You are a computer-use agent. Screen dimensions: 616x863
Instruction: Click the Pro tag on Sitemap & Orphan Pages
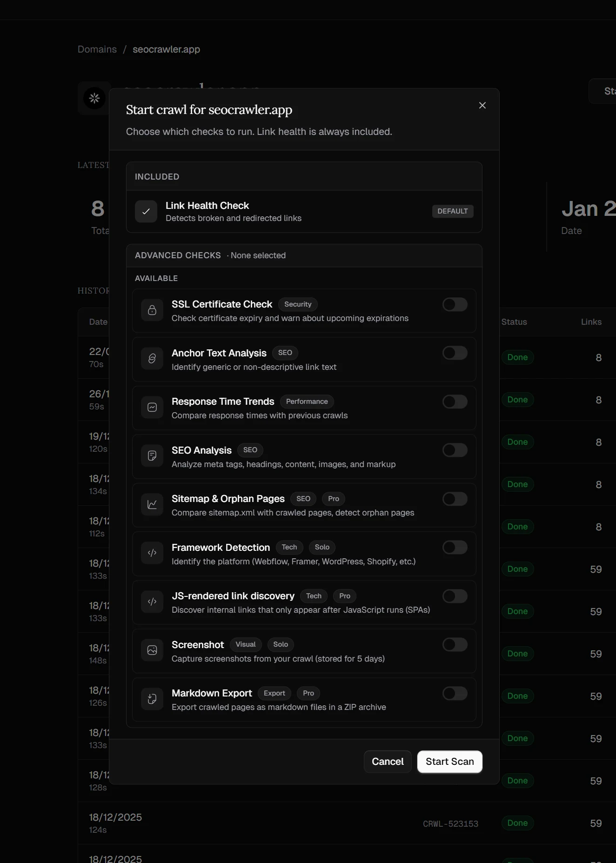(x=334, y=499)
